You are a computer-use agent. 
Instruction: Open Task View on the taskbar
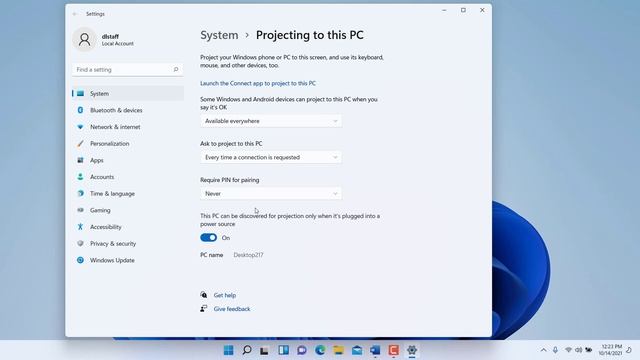tap(264, 350)
